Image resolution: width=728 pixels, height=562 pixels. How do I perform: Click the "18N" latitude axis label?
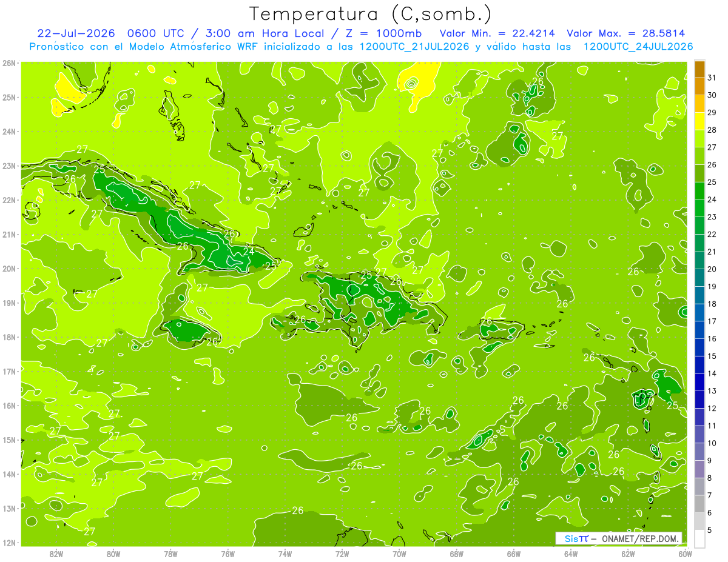9,337
